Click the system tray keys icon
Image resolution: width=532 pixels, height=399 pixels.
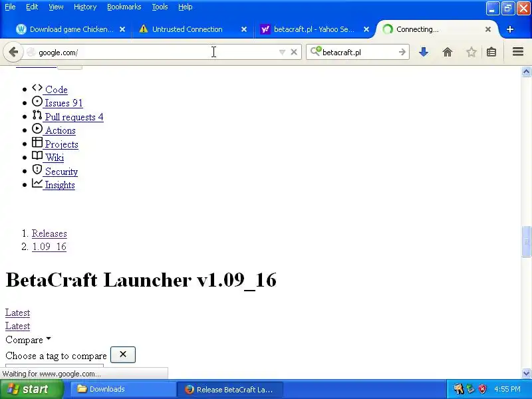point(459,389)
